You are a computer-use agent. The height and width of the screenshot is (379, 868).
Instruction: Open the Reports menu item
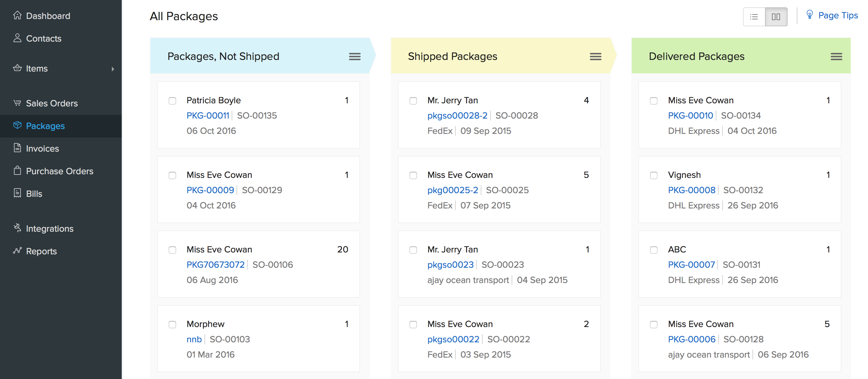(41, 251)
